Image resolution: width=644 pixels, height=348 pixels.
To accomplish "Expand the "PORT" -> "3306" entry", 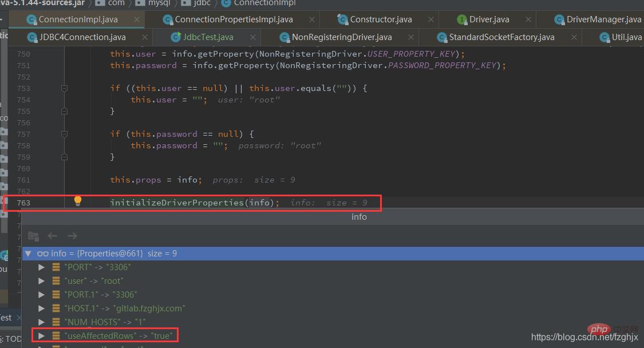I will tap(41, 267).
